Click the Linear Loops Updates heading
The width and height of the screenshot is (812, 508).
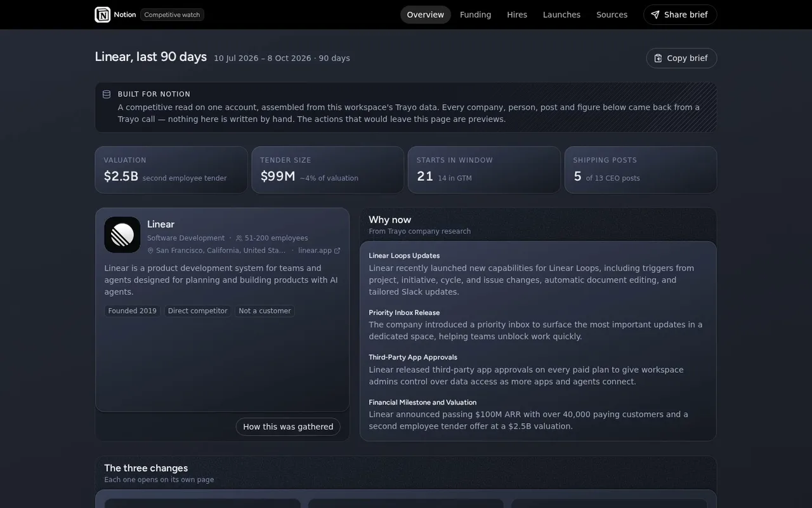coord(404,256)
